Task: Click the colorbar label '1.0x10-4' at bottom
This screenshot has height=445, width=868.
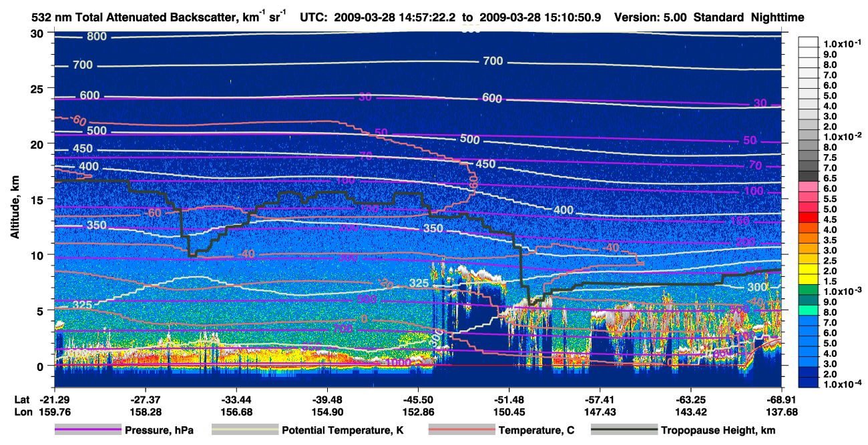Action: point(841,385)
